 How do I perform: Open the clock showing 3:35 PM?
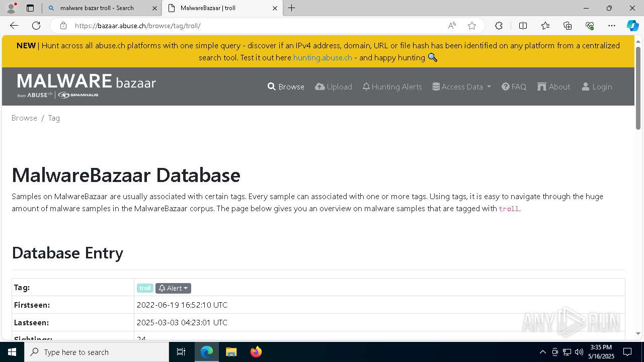tap(601, 352)
